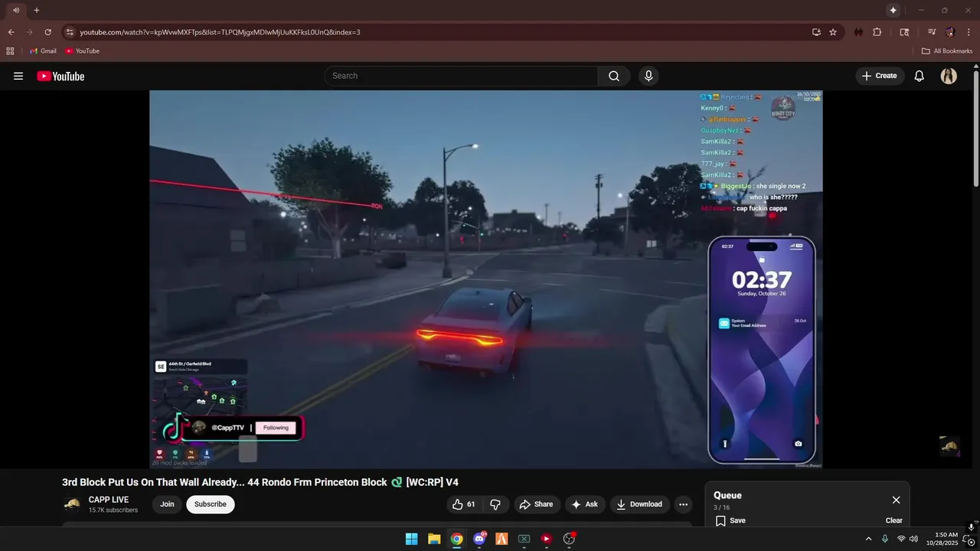
Task: Open a new browser tab
Action: coord(36,10)
